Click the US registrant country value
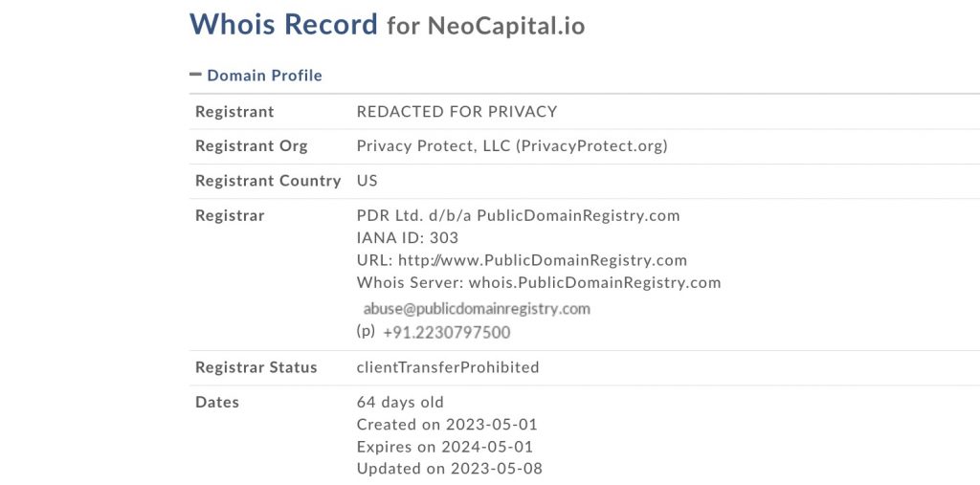Image resolution: width=980 pixels, height=485 pixels. pyautogui.click(x=367, y=181)
